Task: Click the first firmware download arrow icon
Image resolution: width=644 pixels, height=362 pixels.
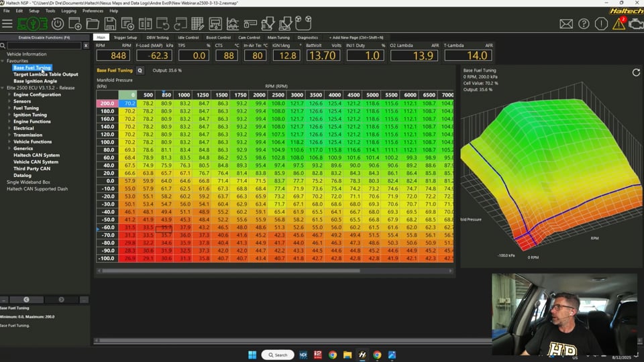Action: 268,24
